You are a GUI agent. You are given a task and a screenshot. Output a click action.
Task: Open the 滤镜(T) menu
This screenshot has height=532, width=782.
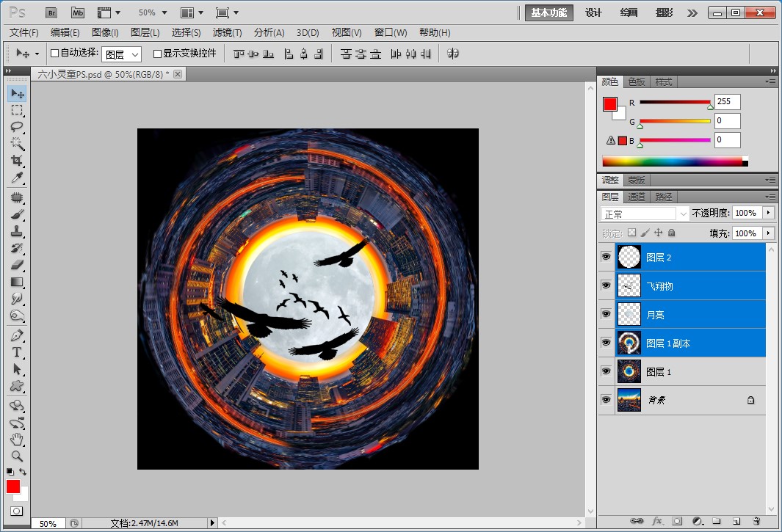point(227,32)
